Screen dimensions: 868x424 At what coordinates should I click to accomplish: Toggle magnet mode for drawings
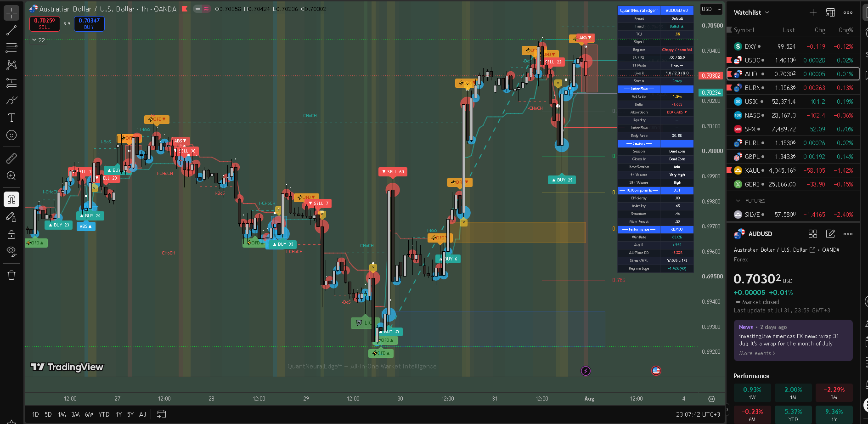11,199
